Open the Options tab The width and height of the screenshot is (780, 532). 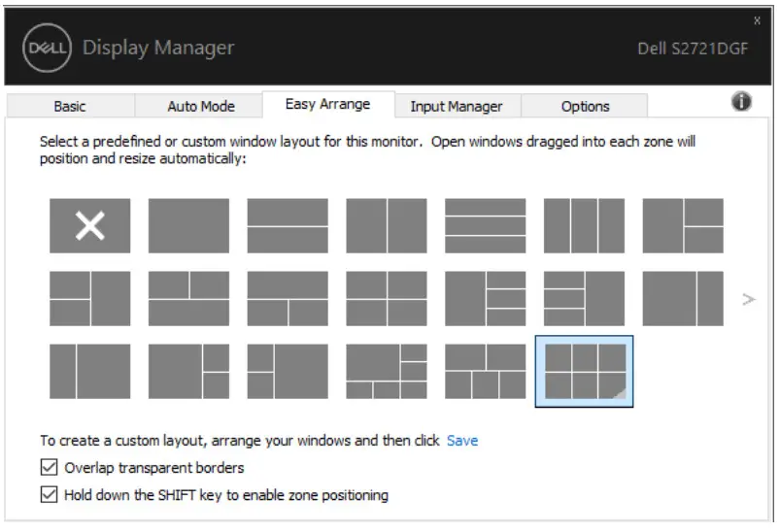tap(585, 106)
